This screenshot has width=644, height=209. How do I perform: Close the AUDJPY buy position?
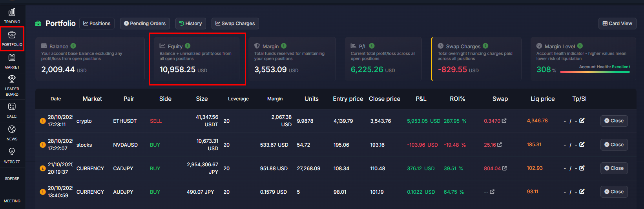click(614, 192)
